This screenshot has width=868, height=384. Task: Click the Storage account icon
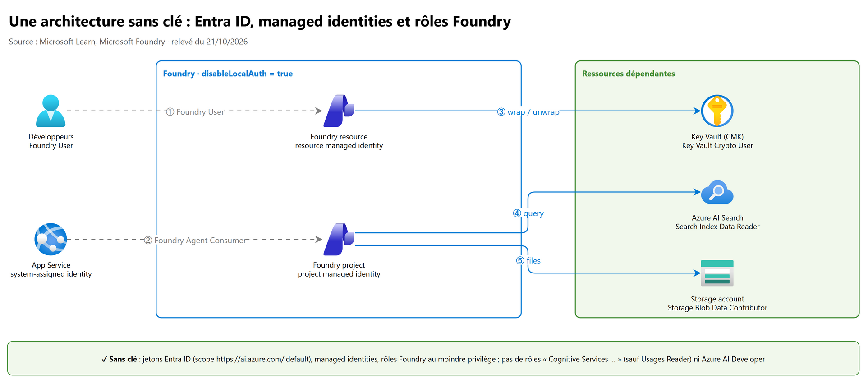pyautogui.click(x=717, y=273)
